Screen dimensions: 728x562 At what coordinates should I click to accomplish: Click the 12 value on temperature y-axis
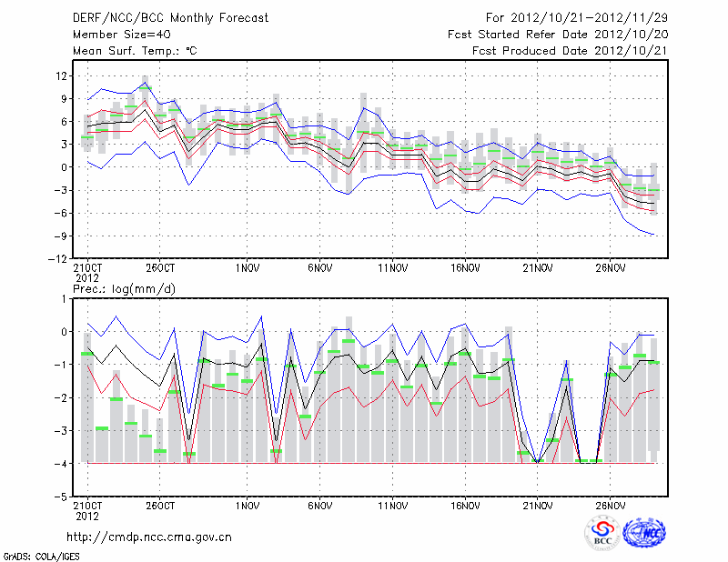62,75
